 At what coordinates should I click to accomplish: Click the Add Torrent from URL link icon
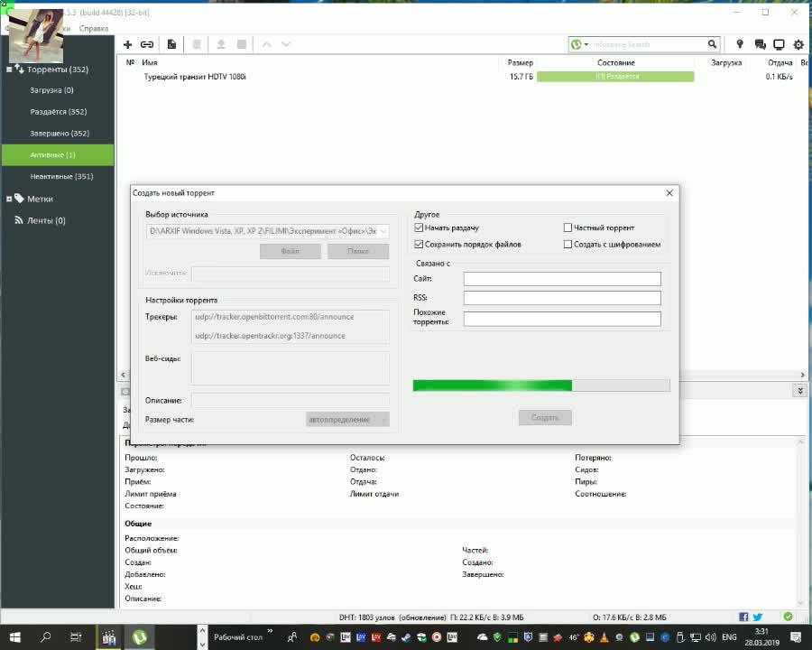point(147,44)
